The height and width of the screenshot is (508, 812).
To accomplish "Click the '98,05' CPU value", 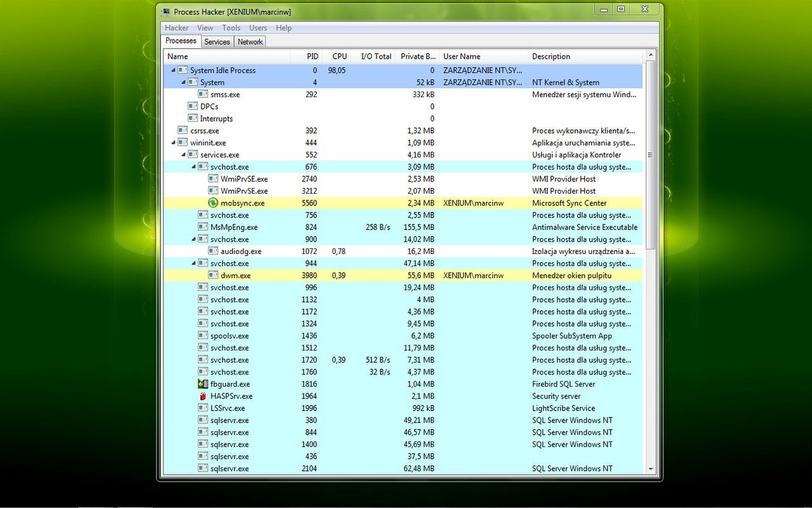I will [337, 70].
